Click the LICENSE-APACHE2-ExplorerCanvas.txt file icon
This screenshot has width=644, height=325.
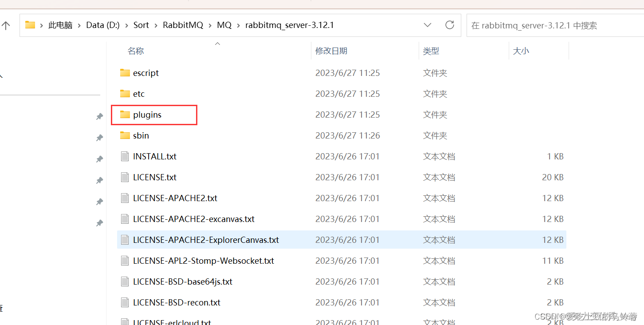coord(125,240)
